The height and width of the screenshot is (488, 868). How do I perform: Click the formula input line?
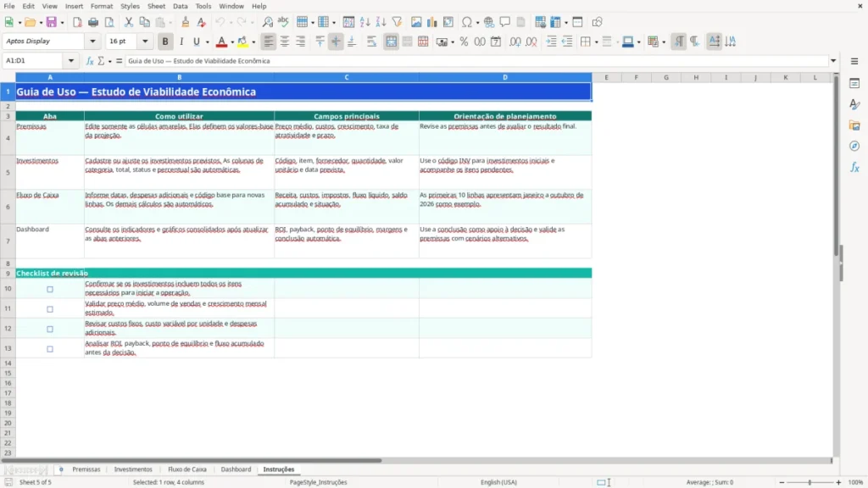pyautogui.click(x=476, y=61)
